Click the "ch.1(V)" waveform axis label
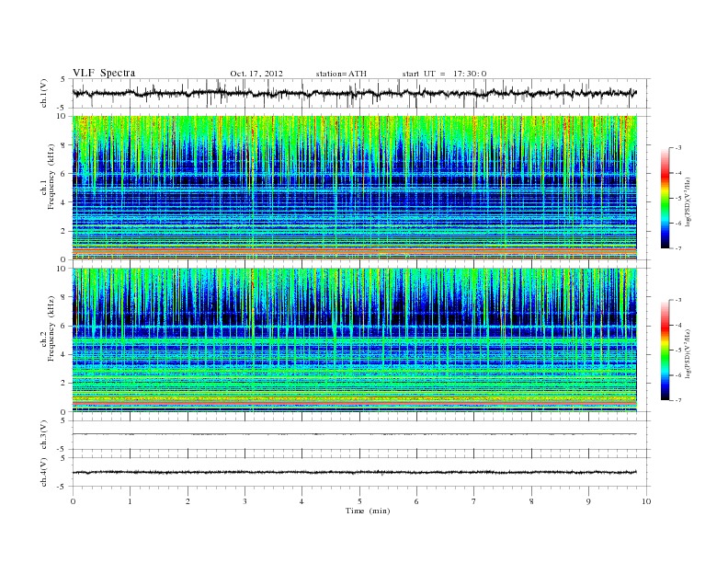Viewport: 728px width, 563px height. click(x=44, y=94)
